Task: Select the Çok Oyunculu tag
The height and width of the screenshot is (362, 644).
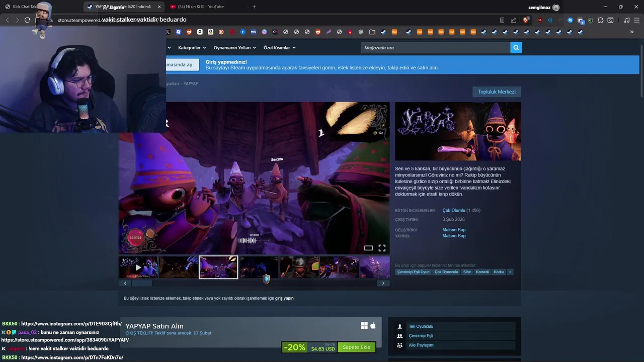Action: pyautogui.click(x=446, y=272)
